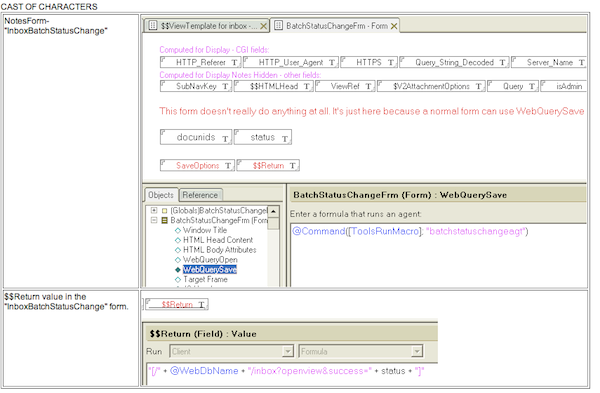The height and width of the screenshot is (393, 600).
Task: Select the $$HTMLHead field
Action: (274, 86)
